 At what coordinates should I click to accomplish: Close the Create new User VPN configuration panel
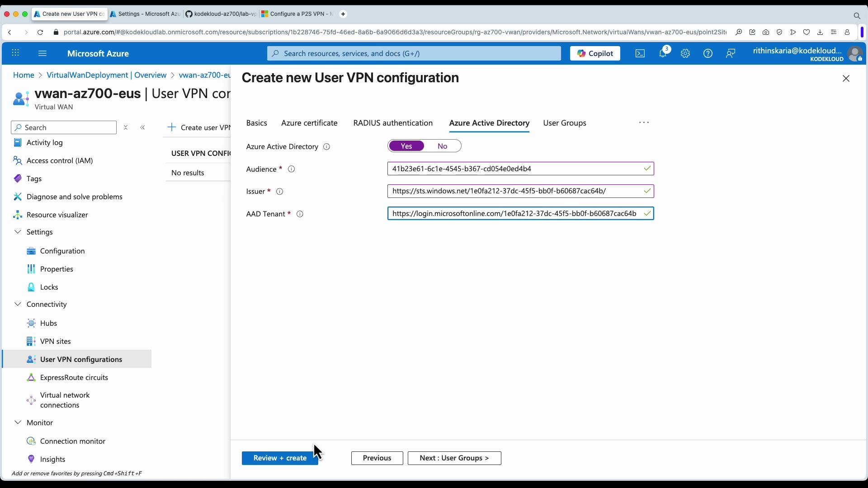point(846,79)
